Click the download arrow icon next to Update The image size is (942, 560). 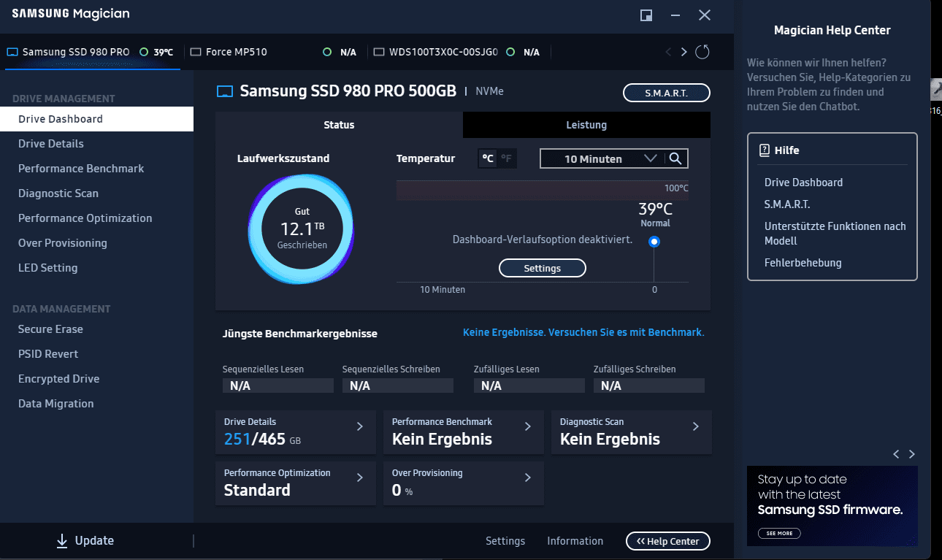click(x=62, y=541)
